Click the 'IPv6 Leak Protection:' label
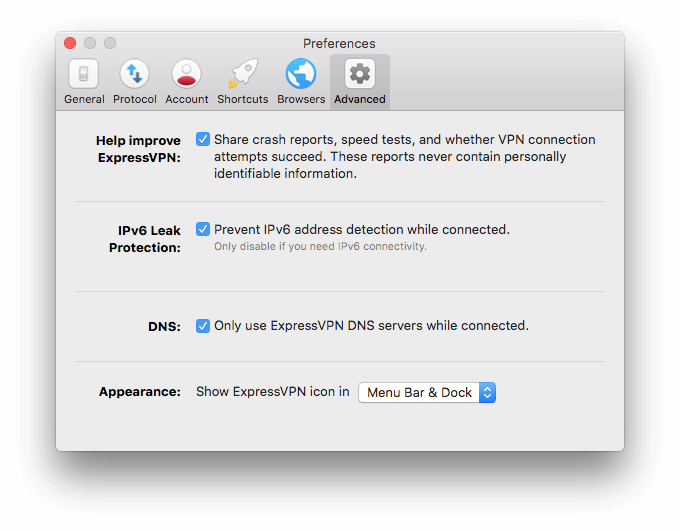The image size is (680, 531). [145, 239]
